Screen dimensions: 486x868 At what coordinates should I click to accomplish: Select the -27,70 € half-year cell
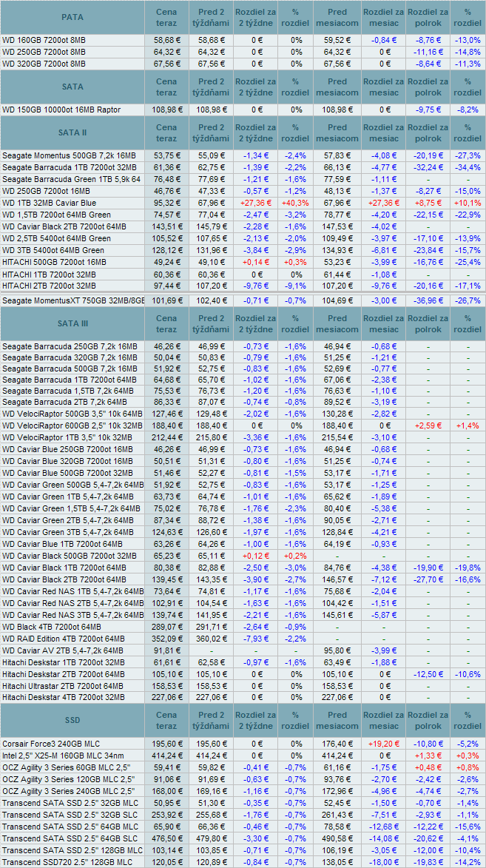(x=428, y=579)
